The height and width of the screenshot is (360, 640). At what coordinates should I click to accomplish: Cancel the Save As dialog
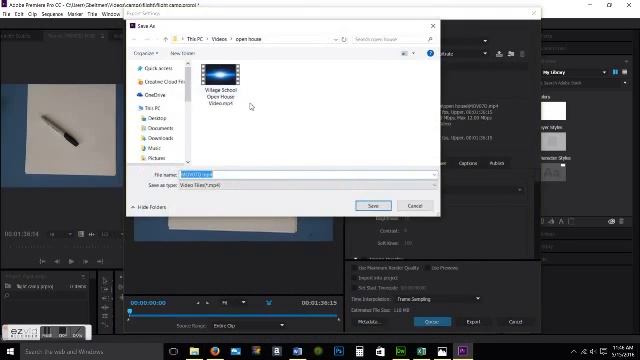click(x=415, y=206)
